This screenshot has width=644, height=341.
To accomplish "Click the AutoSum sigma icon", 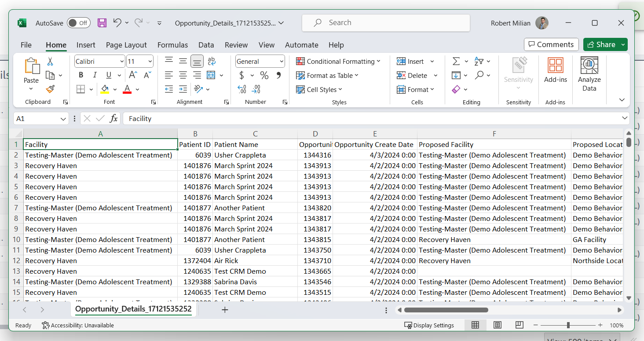I will (x=456, y=62).
